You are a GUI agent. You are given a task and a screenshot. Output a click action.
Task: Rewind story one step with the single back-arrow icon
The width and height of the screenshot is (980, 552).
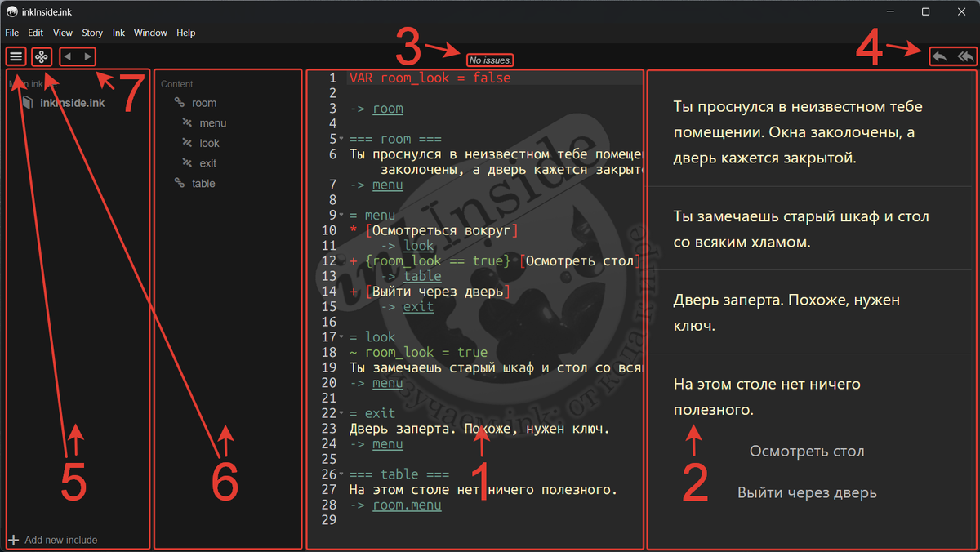click(938, 56)
